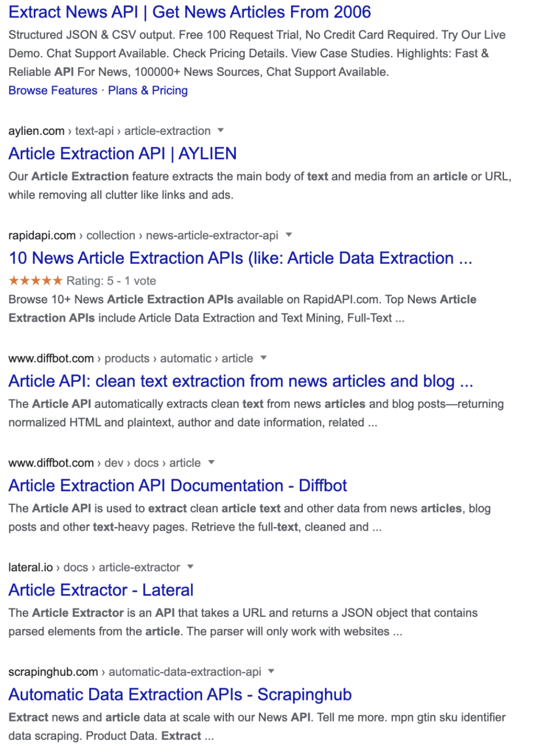This screenshot has height=749, width=560.
Task: Expand the dropdown arrow beside scrapinghub.com URL
Action: pos(271,671)
